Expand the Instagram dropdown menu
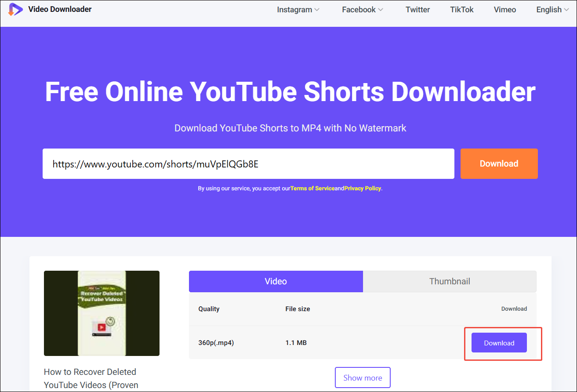The width and height of the screenshot is (577, 392). pyautogui.click(x=298, y=10)
